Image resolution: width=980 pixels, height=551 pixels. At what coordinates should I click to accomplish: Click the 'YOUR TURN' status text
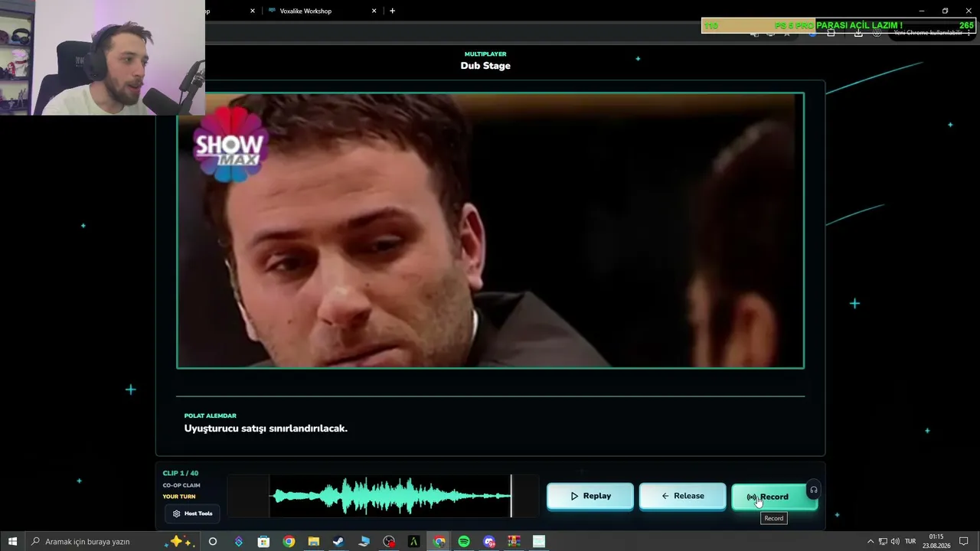(179, 497)
